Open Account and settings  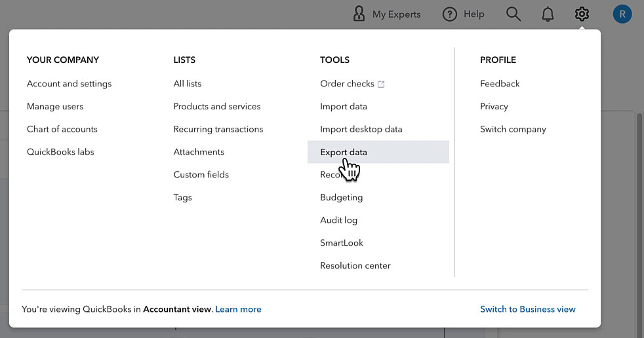69,84
